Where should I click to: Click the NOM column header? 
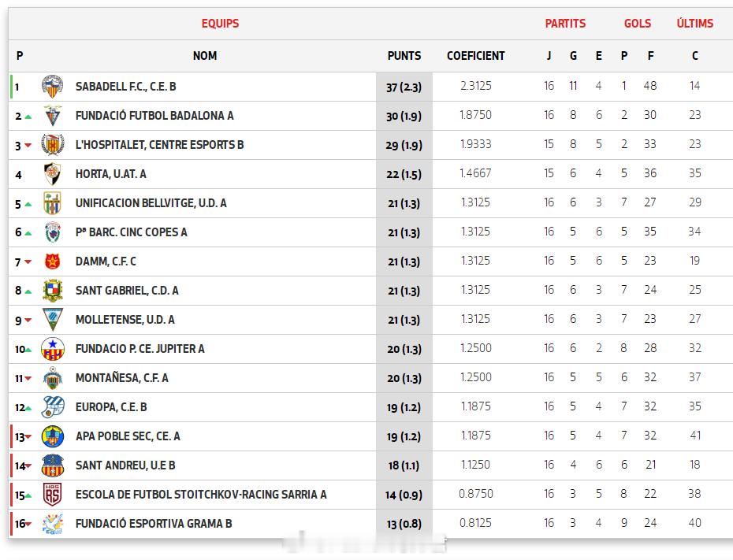tap(205, 56)
